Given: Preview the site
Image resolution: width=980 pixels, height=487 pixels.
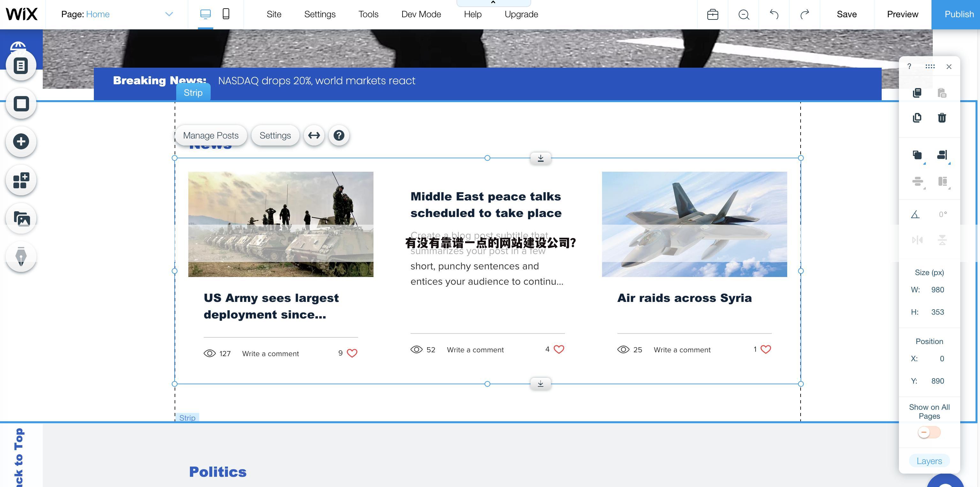Looking at the screenshot, I should click(x=902, y=14).
